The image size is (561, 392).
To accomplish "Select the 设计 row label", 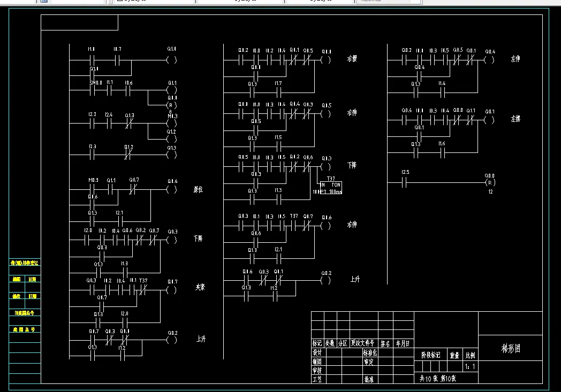I will coord(317,352).
